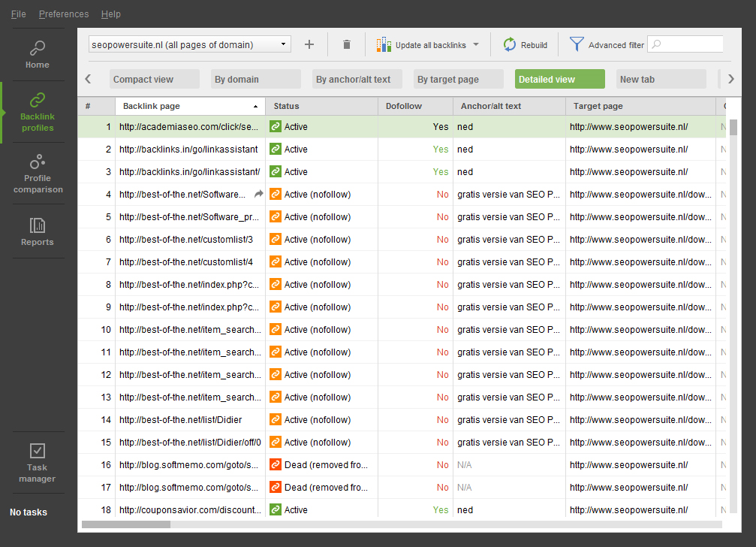Expand the seopowersuite.nl domain dropdown
Screen dimensions: 756x547
point(284,45)
